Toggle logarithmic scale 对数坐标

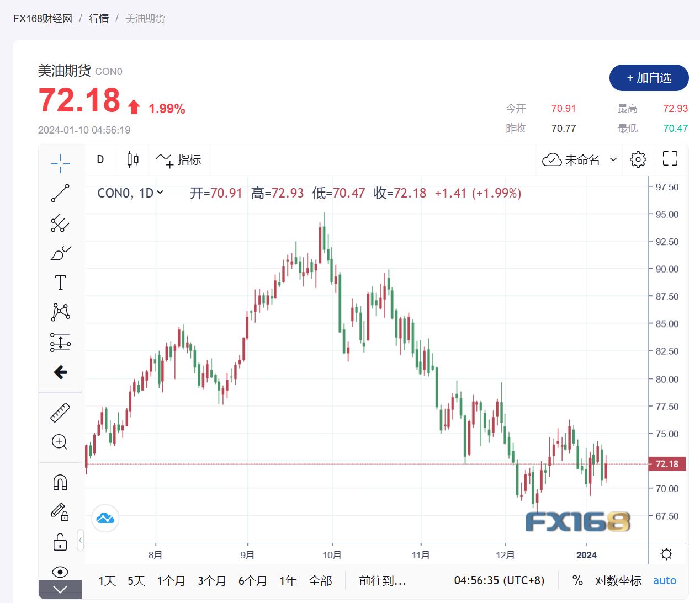[x=618, y=580]
